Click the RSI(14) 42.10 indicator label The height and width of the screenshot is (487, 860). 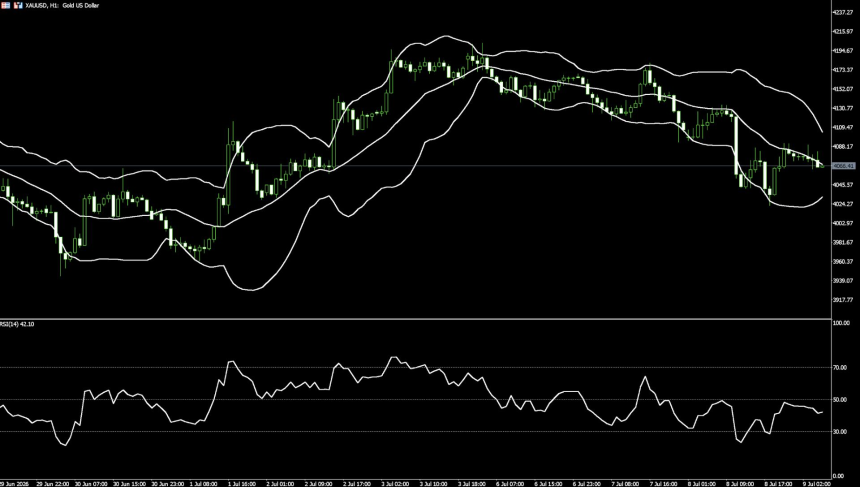tap(17, 324)
